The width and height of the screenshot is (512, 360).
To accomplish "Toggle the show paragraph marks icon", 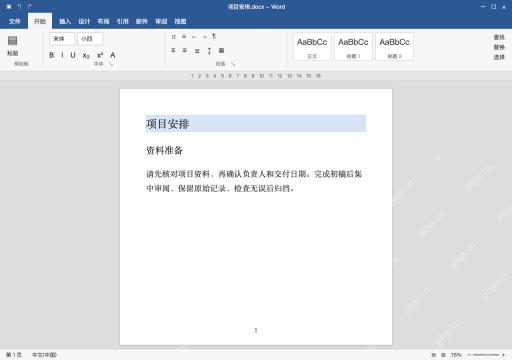I will click(x=214, y=36).
